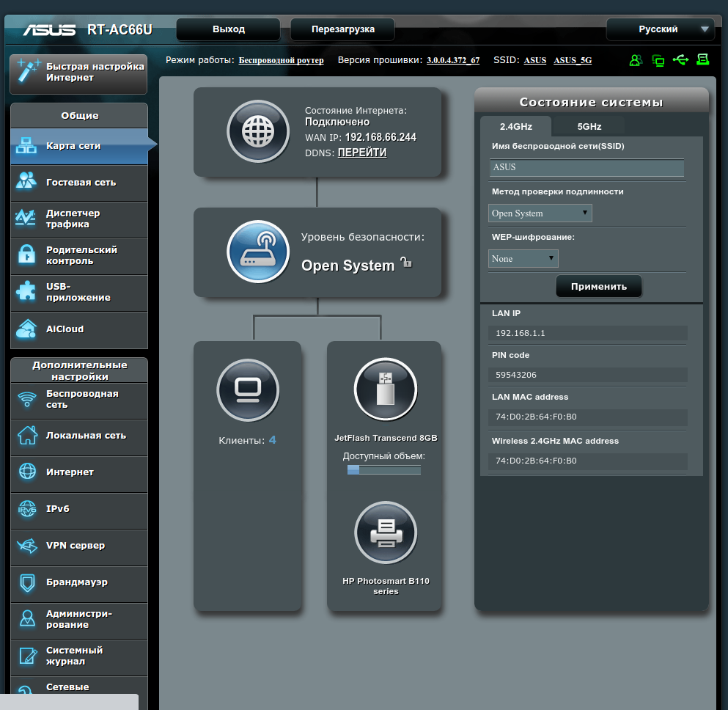Click the AiCloud cloud icon
The image size is (728, 710).
point(26,329)
